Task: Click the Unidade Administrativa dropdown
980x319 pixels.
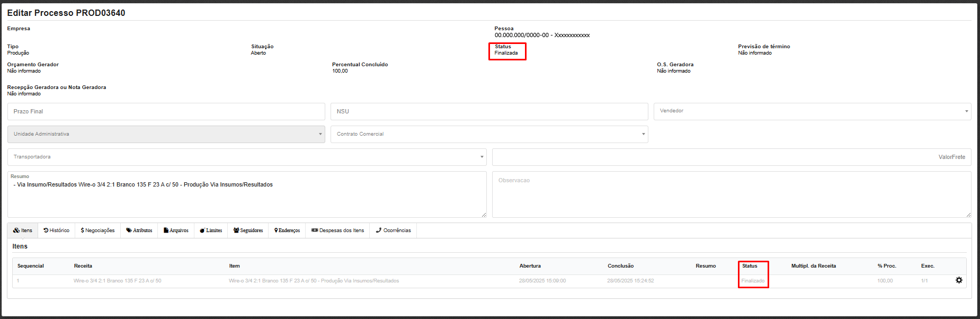Action: [166, 134]
